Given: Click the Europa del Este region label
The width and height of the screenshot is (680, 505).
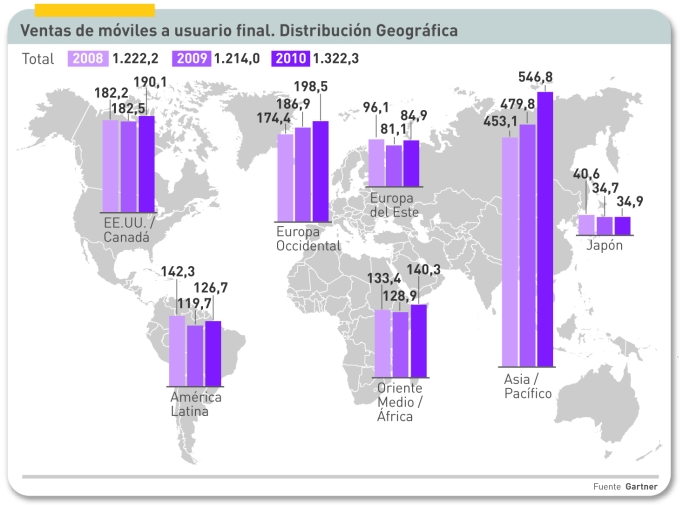Looking at the screenshot, I should click(394, 205).
